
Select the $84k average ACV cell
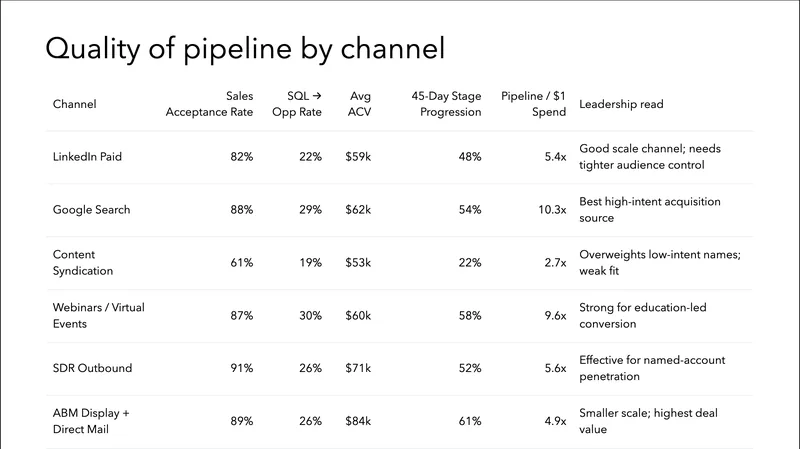358,422
